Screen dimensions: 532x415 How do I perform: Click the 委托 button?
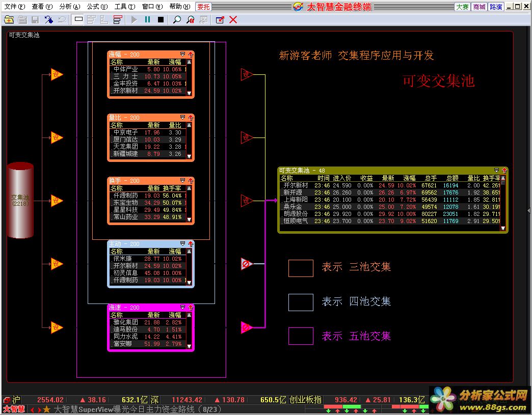[203, 7]
